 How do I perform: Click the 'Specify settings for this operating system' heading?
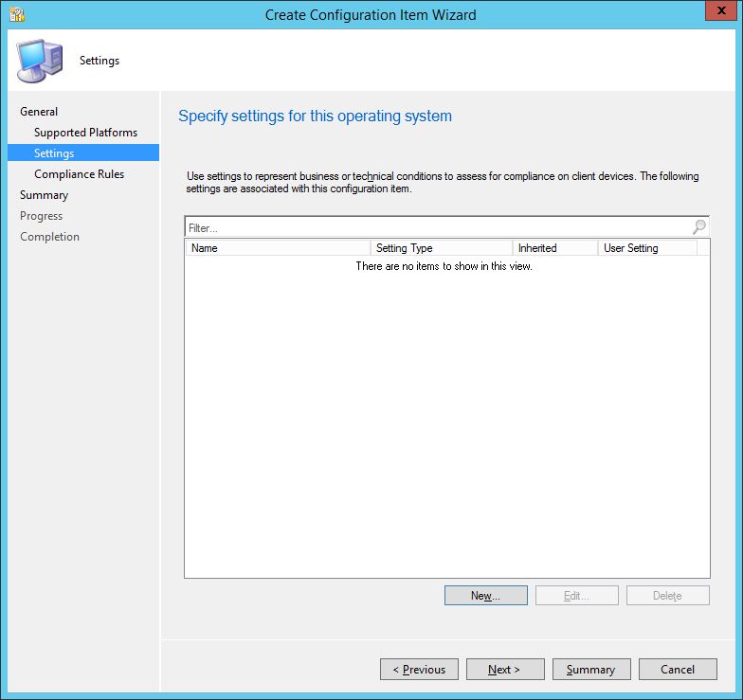coord(315,116)
